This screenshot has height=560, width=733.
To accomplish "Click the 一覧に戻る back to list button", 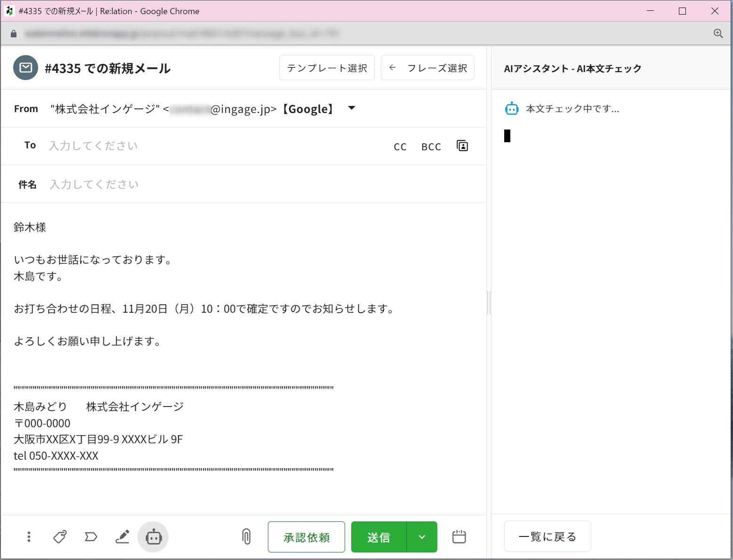I will tap(548, 536).
